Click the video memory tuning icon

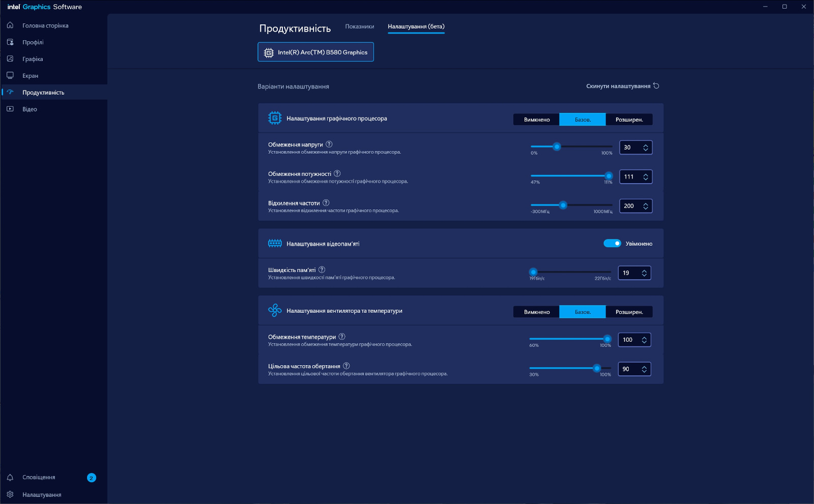[x=275, y=244]
